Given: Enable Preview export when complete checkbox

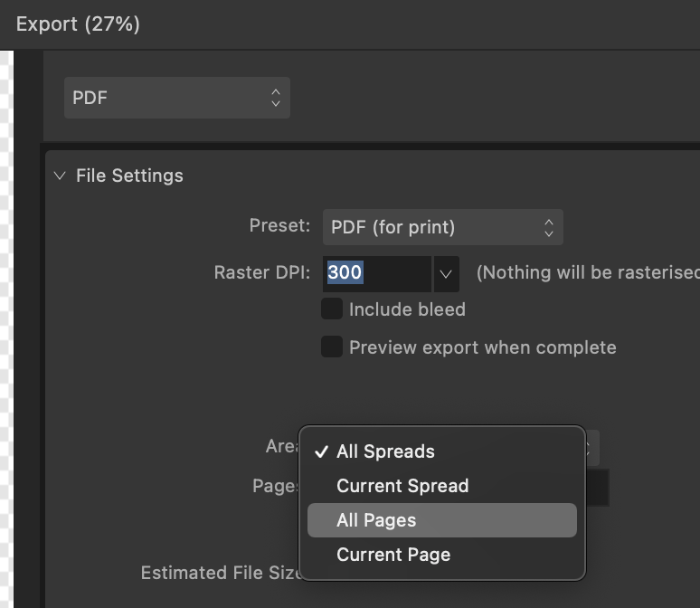Looking at the screenshot, I should click(332, 347).
